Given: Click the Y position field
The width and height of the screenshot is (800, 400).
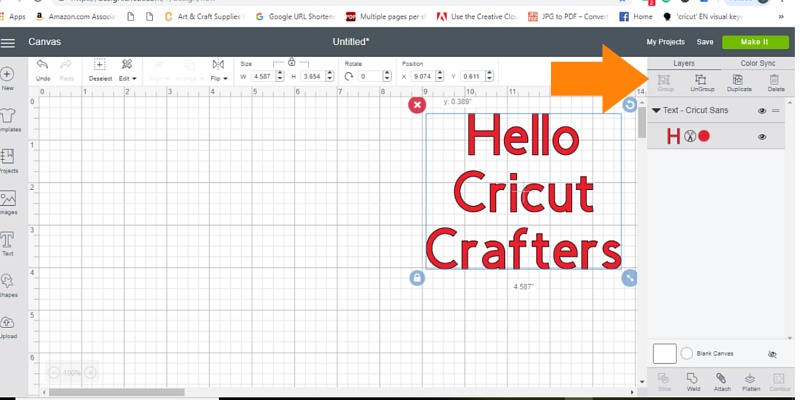Looking at the screenshot, I should [x=472, y=76].
